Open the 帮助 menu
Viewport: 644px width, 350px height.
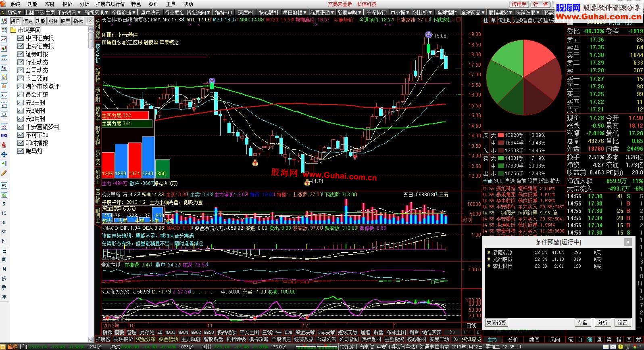[x=188, y=4]
